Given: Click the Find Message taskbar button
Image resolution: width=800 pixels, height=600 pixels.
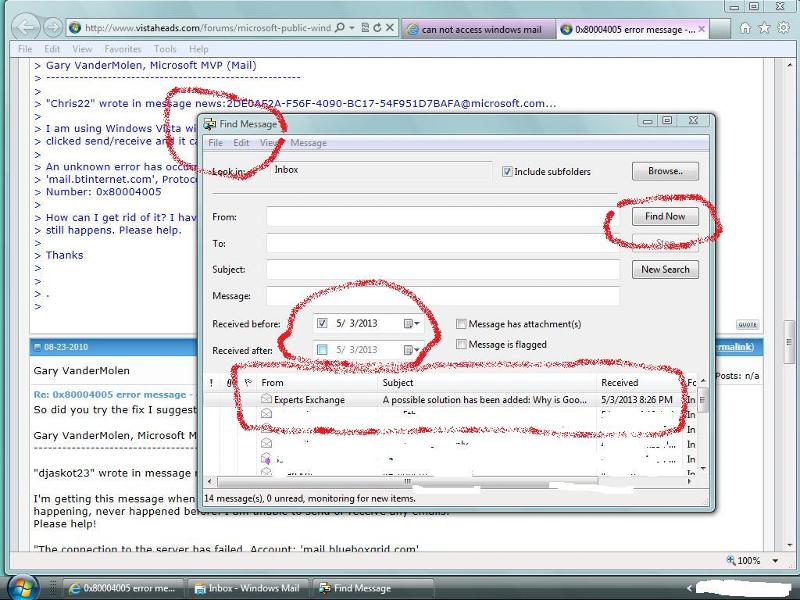Looking at the screenshot, I should tap(373, 588).
